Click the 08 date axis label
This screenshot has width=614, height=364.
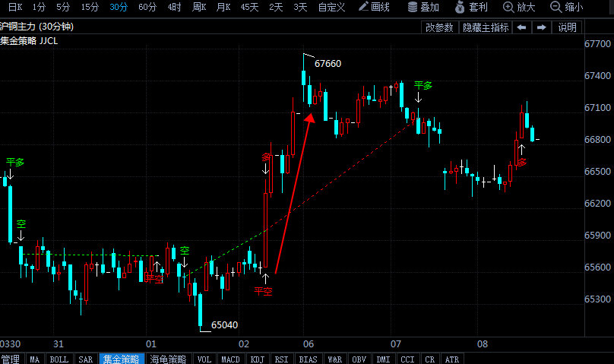coord(483,344)
